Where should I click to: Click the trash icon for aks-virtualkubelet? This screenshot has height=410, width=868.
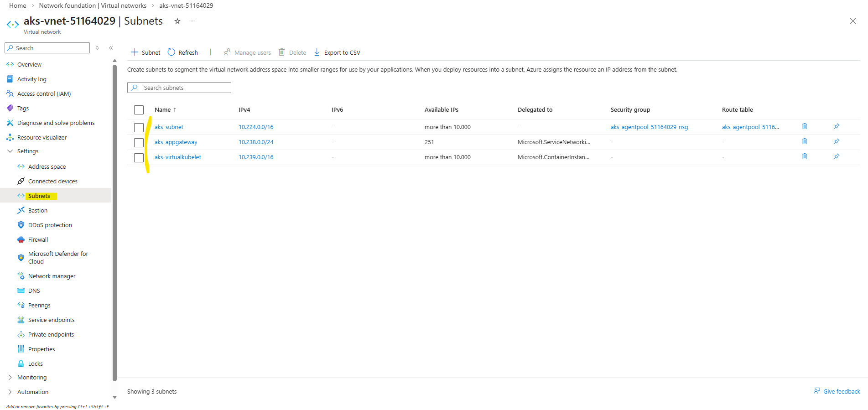point(805,156)
